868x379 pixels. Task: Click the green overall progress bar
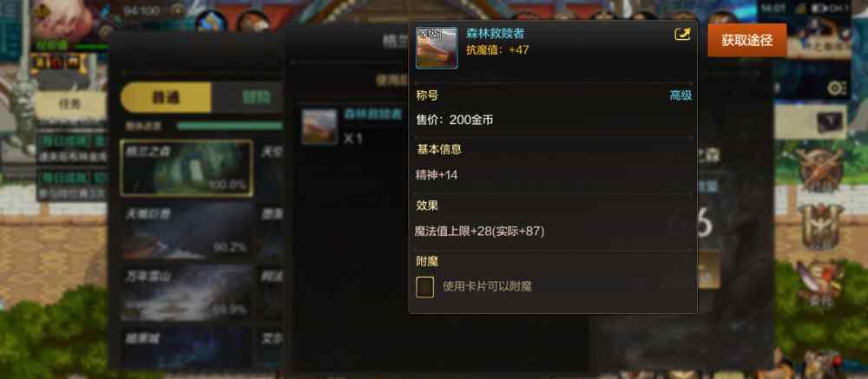(x=230, y=126)
